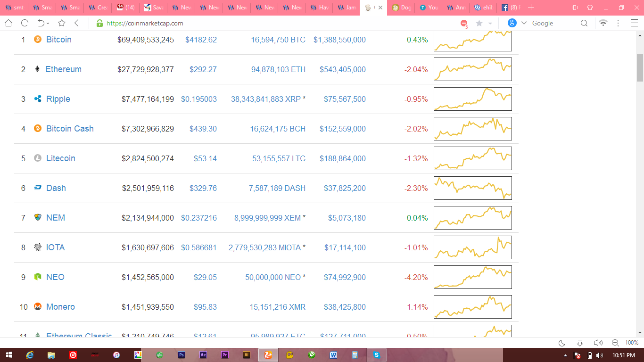Screen dimensions: 644x362
Task: Open Skype from the taskbar
Action: (x=377, y=355)
